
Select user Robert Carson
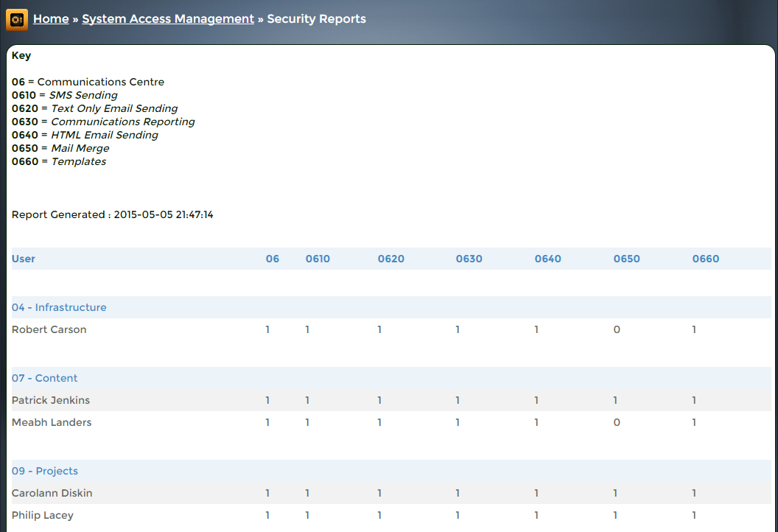point(49,329)
